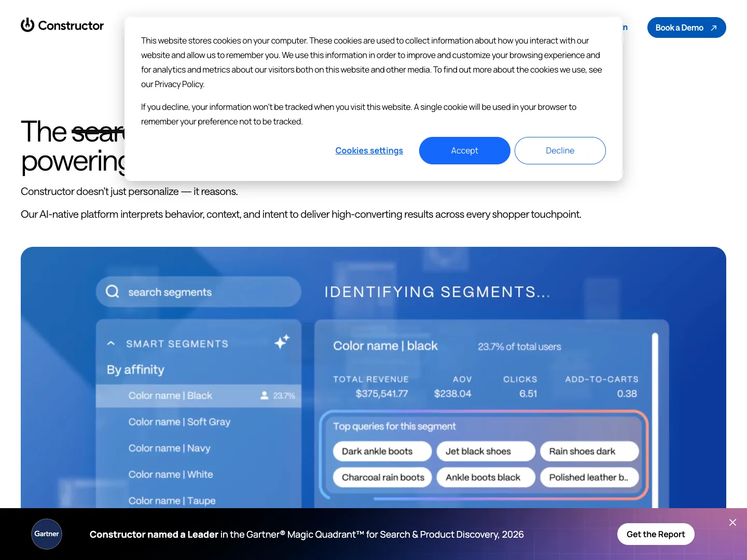This screenshot has height=560, width=747.
Task: Collapse the Smart Segments chevron
Action: pos(110,343)
